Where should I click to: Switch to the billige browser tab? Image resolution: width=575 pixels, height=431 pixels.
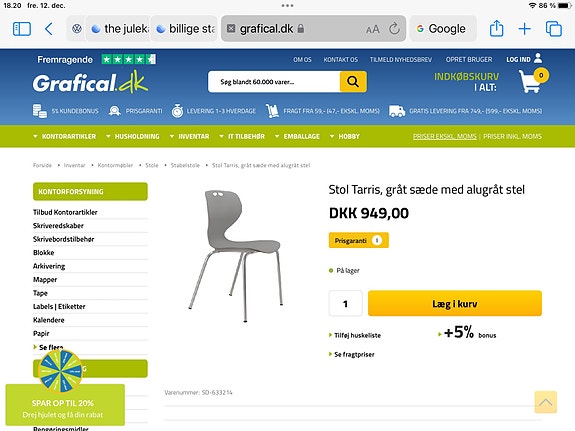(186, 29)
